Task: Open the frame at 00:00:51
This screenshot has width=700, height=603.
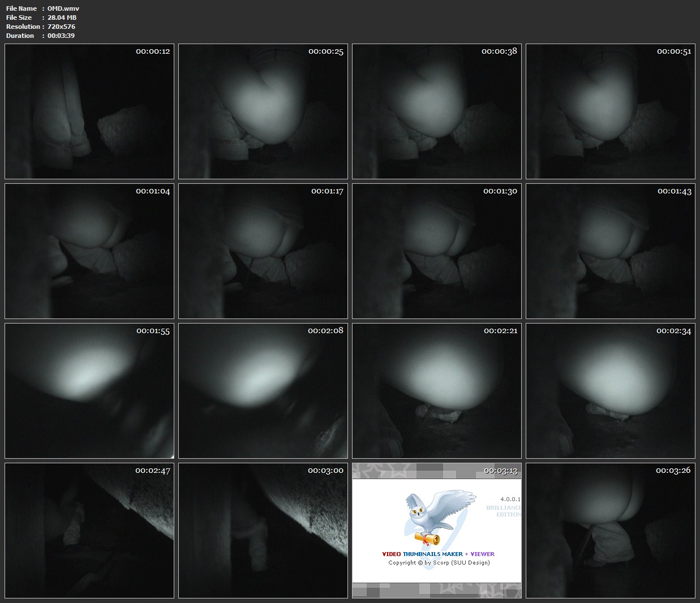Action: click(x=611, y=111)
